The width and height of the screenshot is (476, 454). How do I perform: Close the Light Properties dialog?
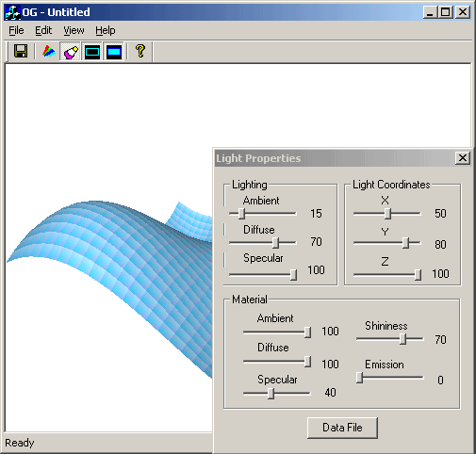(x=463, y=158)
